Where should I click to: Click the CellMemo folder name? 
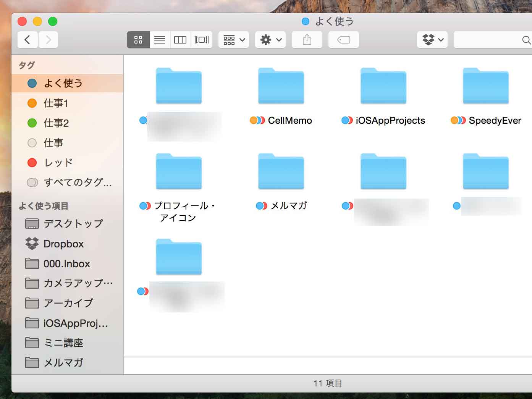(x=290, y=121)
